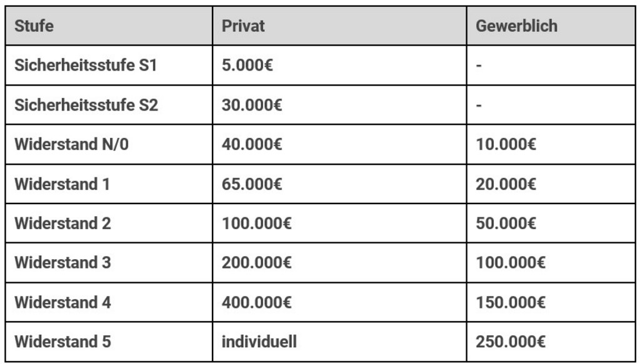Click the Gewerblich column header
The height and width of the screenshot is (364, 640).
tap(516, 26)
